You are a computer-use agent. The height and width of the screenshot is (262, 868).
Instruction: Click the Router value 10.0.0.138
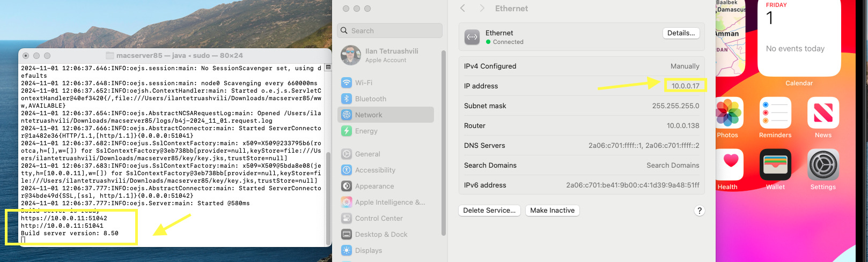(683, 125)
